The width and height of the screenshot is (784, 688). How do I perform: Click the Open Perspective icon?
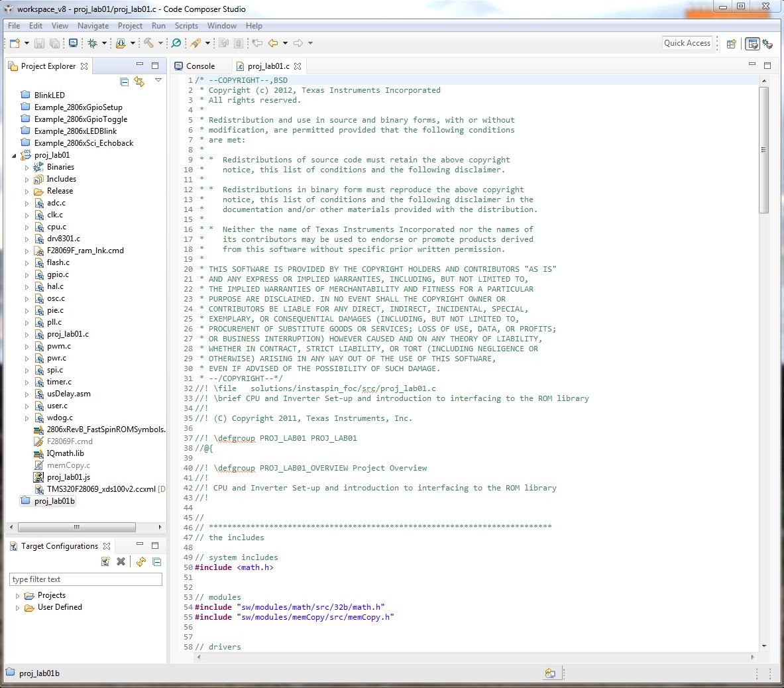coord(731,44)
